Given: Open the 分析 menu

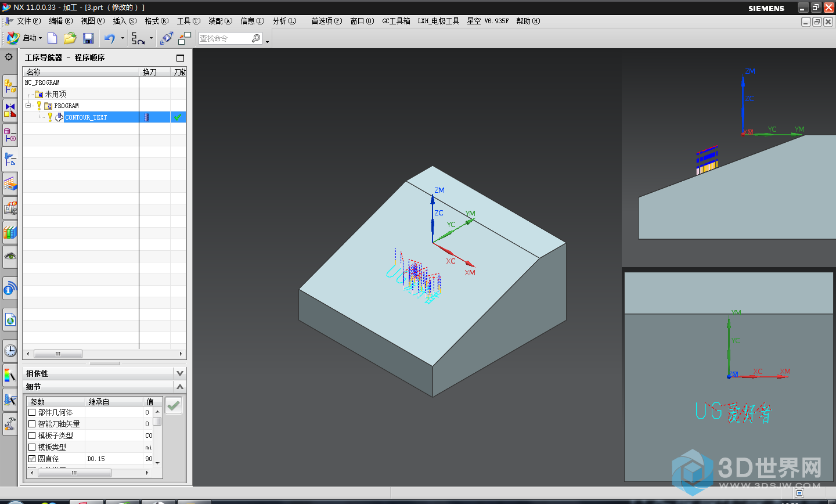Looking at the screenshot, I should pos(284,21).
